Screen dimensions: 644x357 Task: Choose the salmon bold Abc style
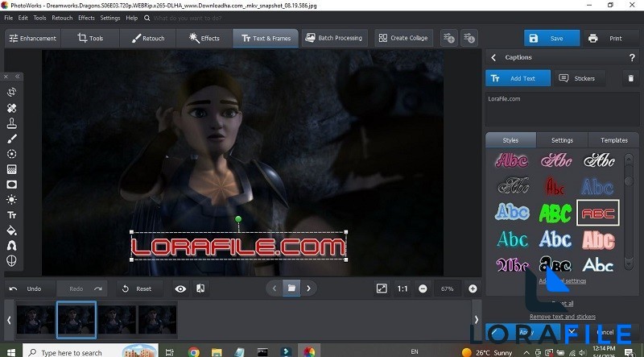pyautogui.click(x=598, y=240)
